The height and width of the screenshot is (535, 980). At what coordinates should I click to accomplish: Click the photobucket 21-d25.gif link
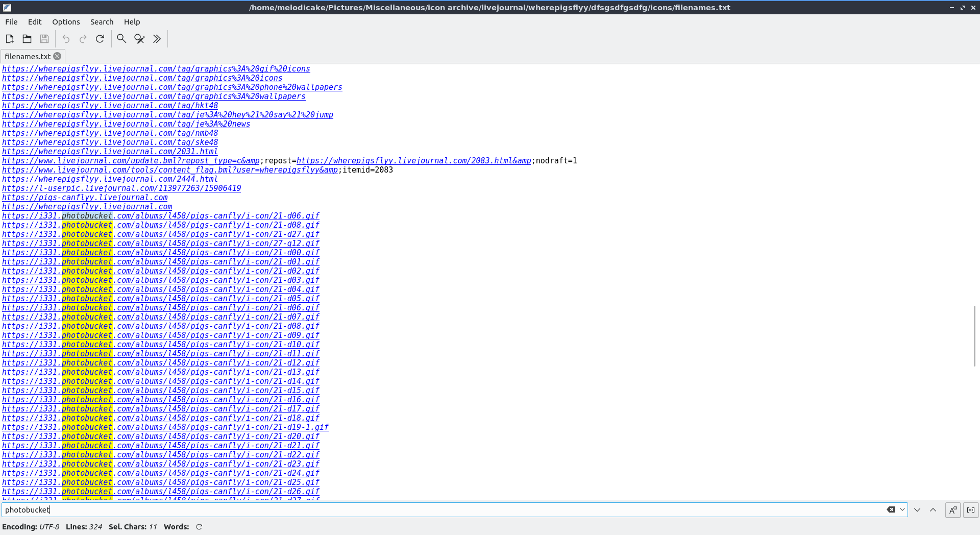[161, 482]
